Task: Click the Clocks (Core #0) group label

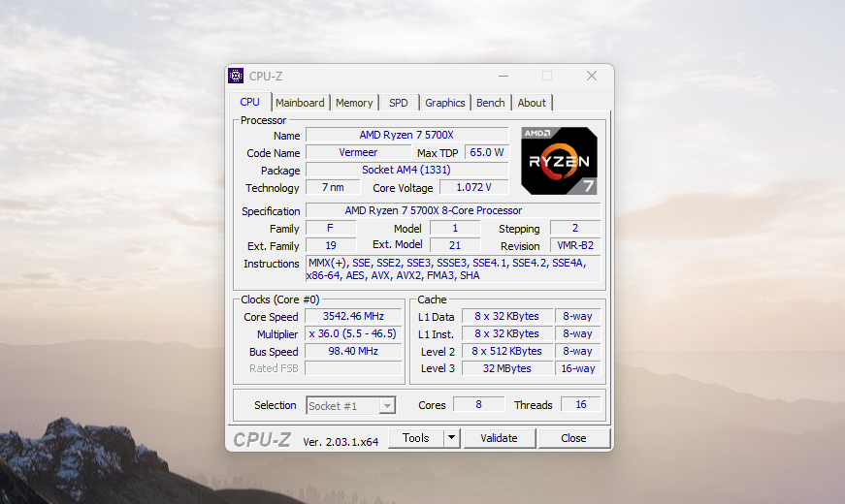Action: [x=279, y=299]
